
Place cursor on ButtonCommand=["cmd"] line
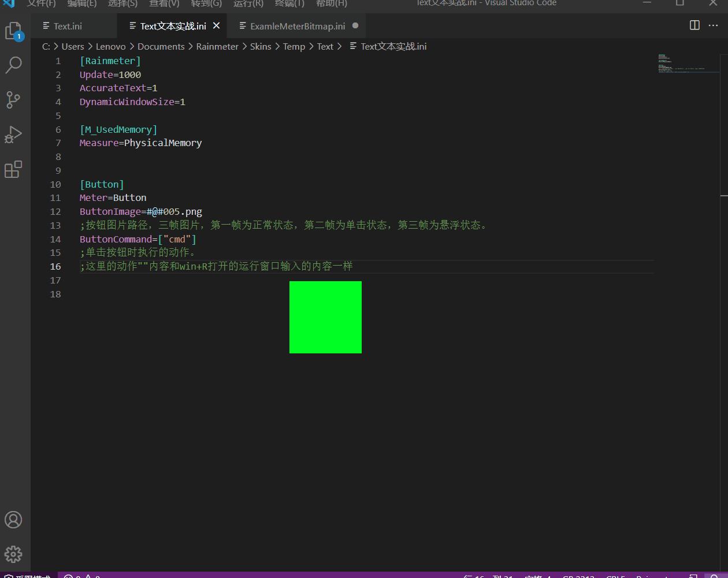[x=138, y=239]
